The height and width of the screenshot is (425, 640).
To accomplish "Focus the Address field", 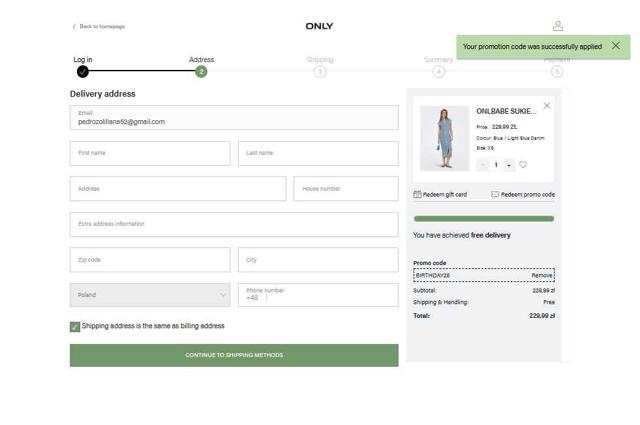I will point(178,189).
